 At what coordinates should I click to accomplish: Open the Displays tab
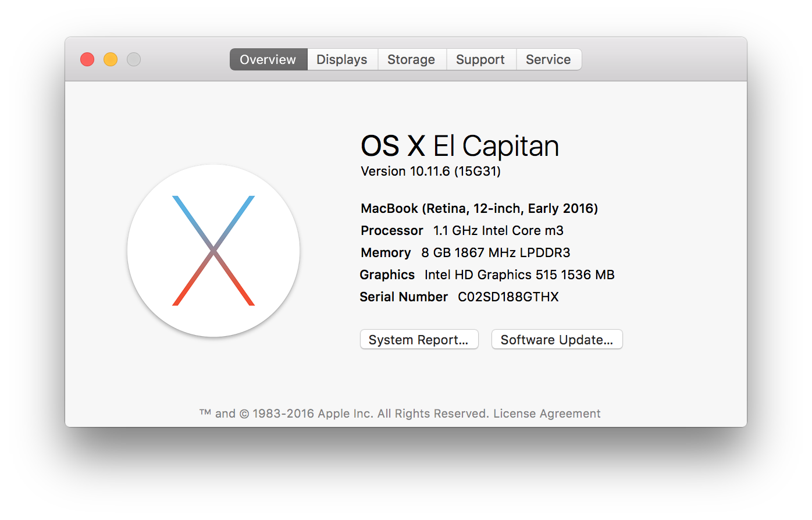click(x=342, y=59)
